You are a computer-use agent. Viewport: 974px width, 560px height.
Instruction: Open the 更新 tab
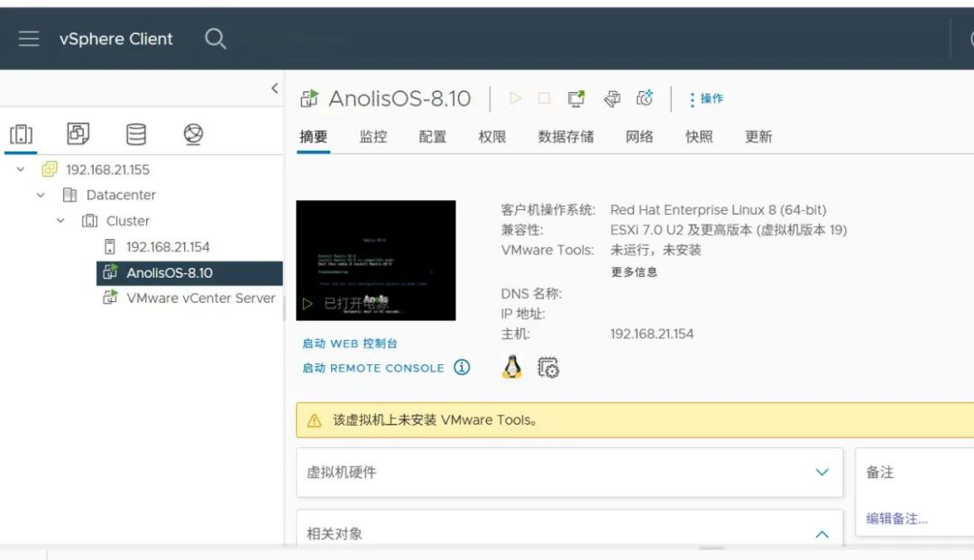point(758,136)
